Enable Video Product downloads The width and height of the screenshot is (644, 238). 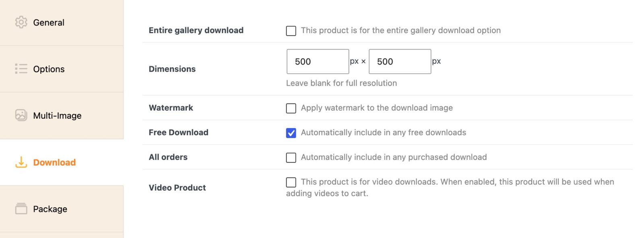291,182
